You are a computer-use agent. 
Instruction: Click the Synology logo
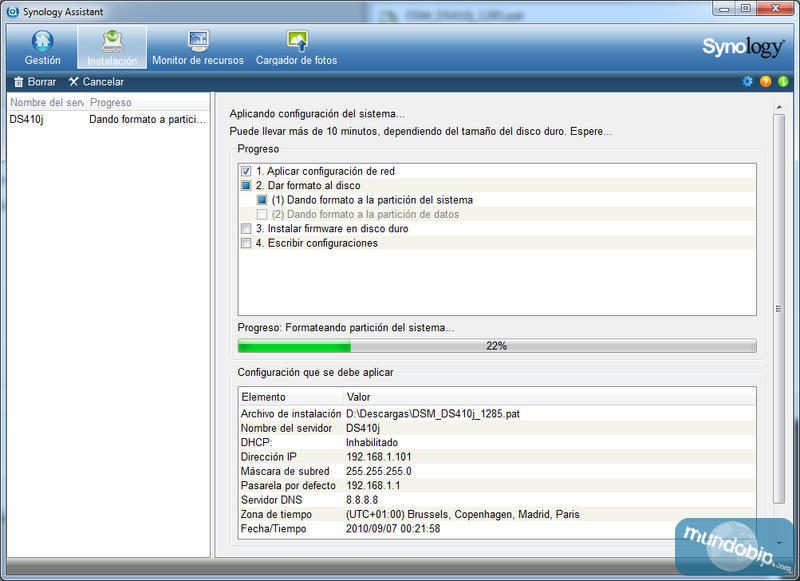(x=743, y=47)
